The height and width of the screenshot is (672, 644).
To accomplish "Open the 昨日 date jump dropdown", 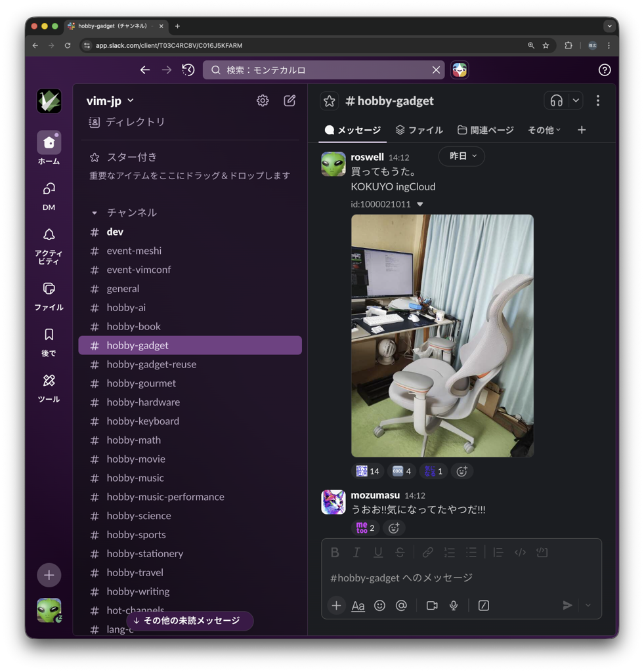I will [x=462, y=156].
